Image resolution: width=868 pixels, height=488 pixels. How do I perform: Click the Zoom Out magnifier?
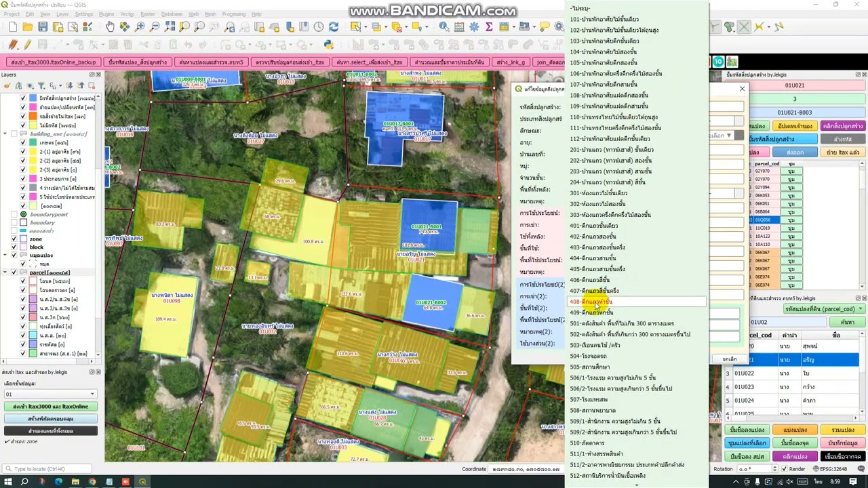155,27
